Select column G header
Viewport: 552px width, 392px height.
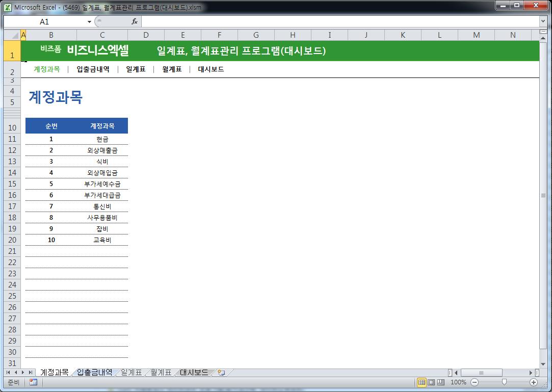256,35
